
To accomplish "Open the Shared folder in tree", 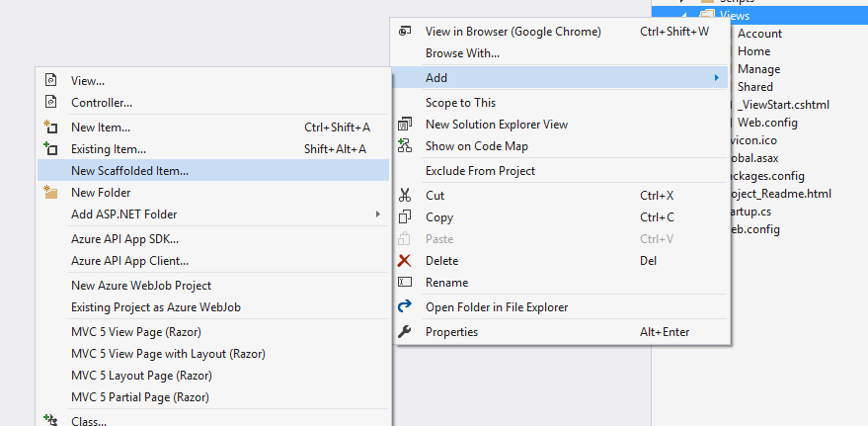I will pyautogui.click(x=754, y=87).
